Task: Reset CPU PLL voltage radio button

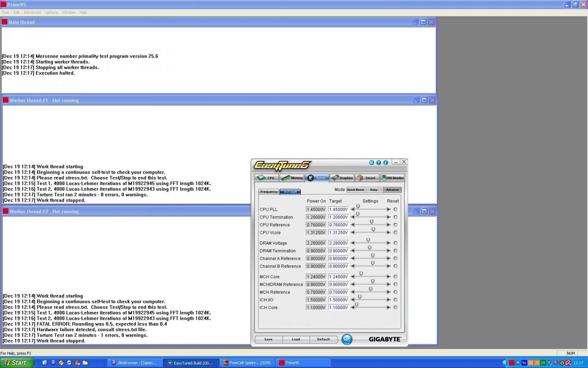Action: tap(395, 209)
